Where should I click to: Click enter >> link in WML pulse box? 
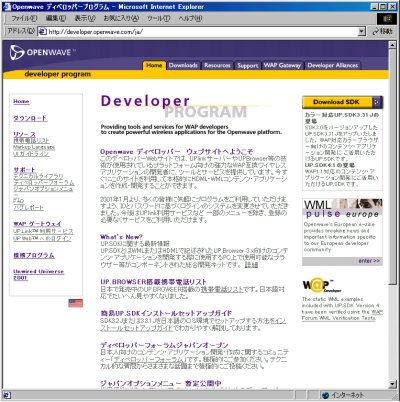369,261
